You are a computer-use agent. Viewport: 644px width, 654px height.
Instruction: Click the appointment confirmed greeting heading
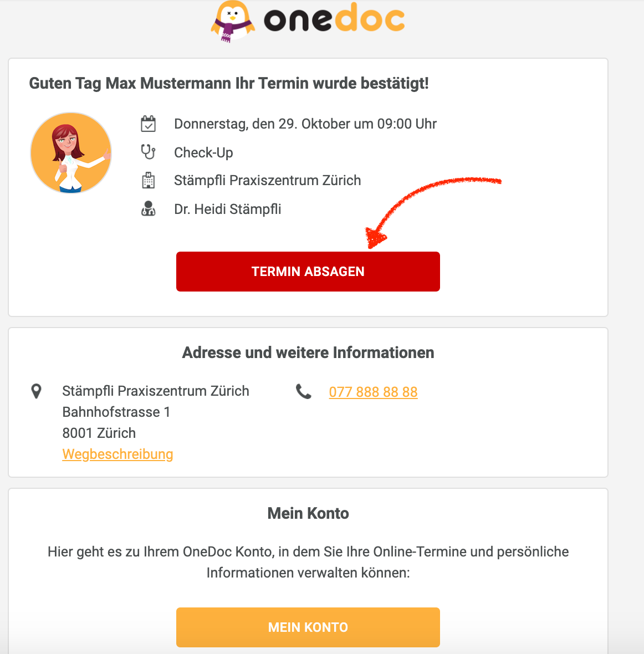[229, 83]
